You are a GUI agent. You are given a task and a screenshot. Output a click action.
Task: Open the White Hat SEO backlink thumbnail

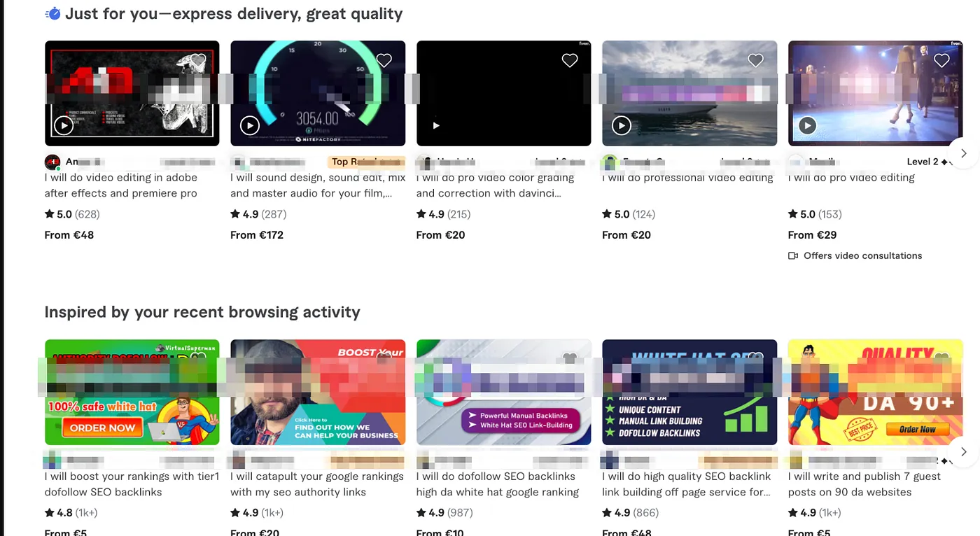pyautogui.click(x=689, y=392)
